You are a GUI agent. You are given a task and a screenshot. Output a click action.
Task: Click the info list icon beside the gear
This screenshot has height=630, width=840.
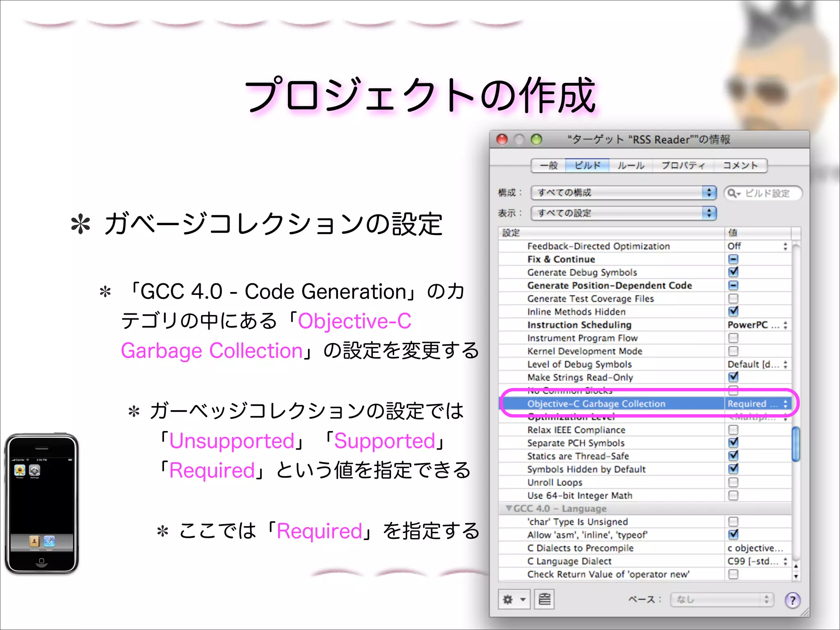[x=544, y=599]
